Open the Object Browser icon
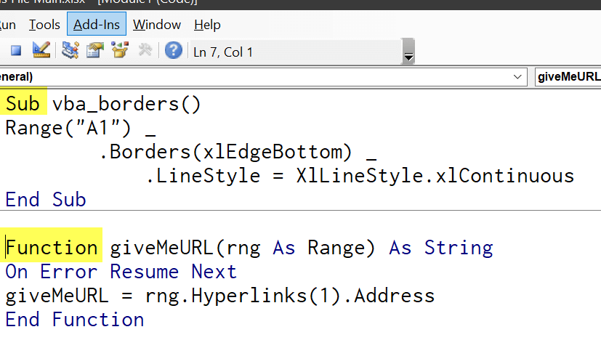Screen dimensions: 601x364 (x=120, y=51)
